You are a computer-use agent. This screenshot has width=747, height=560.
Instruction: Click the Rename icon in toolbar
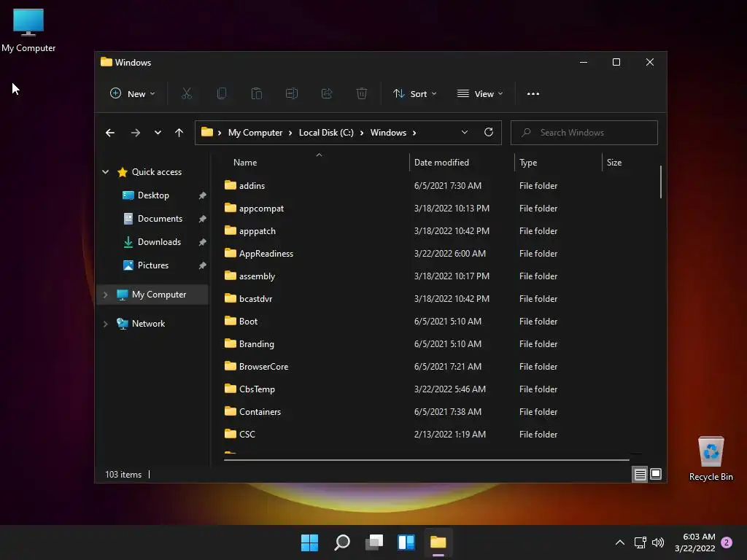[292, 94]
